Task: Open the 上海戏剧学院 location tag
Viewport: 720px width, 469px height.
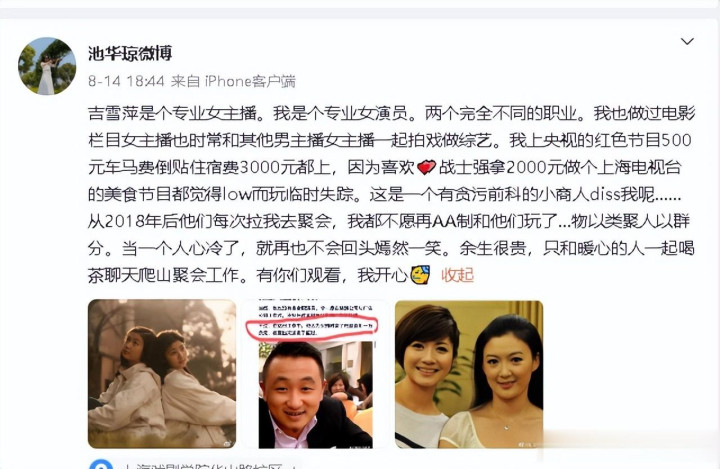Action: [x=207, y=465]
